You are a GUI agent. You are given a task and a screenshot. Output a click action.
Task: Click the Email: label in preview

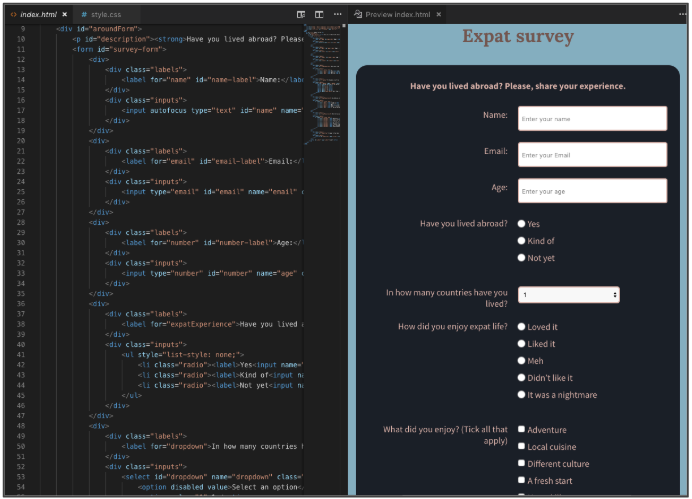pos(496,151)
